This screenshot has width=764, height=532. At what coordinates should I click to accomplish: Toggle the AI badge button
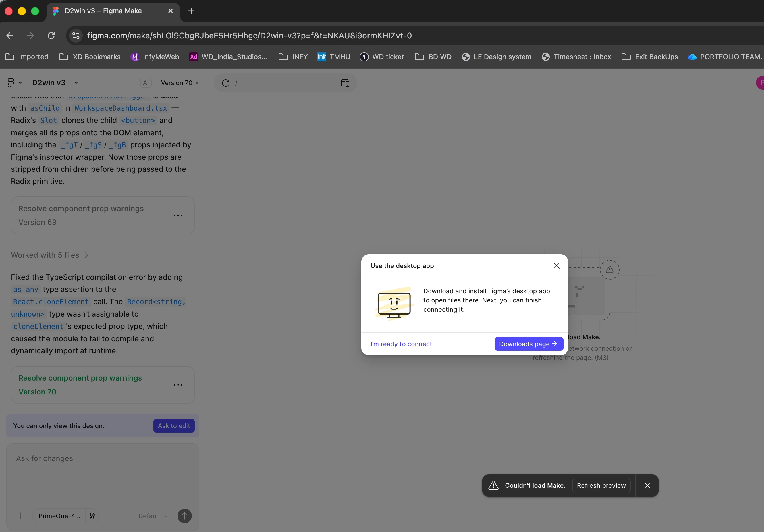tap(146, 82)
